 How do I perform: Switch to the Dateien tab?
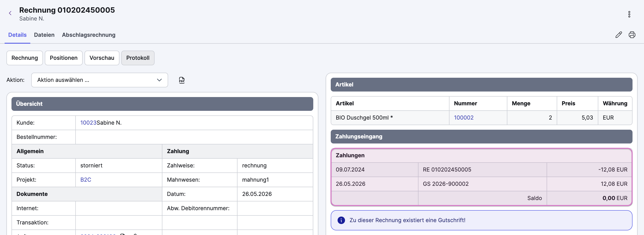tap(44, 35)
